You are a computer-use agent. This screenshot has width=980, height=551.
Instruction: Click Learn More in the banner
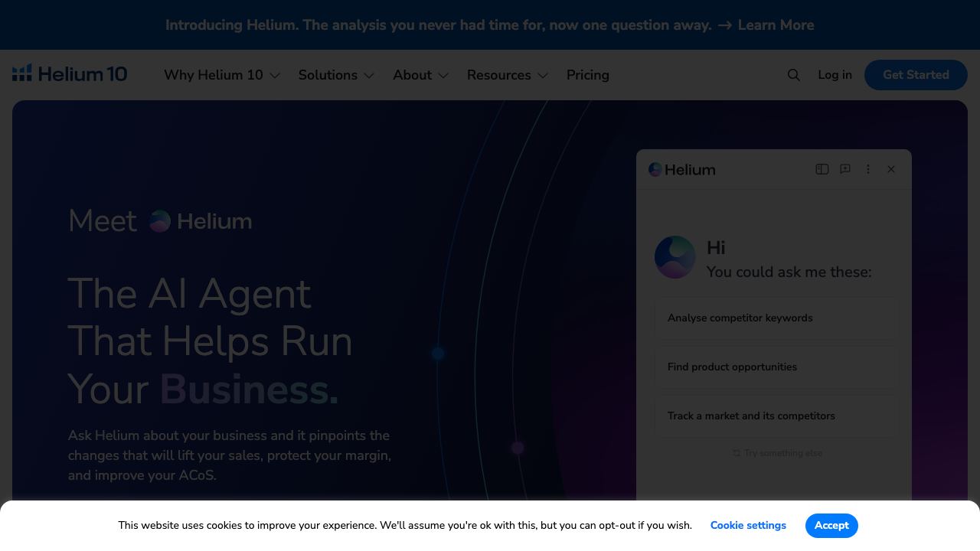click(776, 25)
